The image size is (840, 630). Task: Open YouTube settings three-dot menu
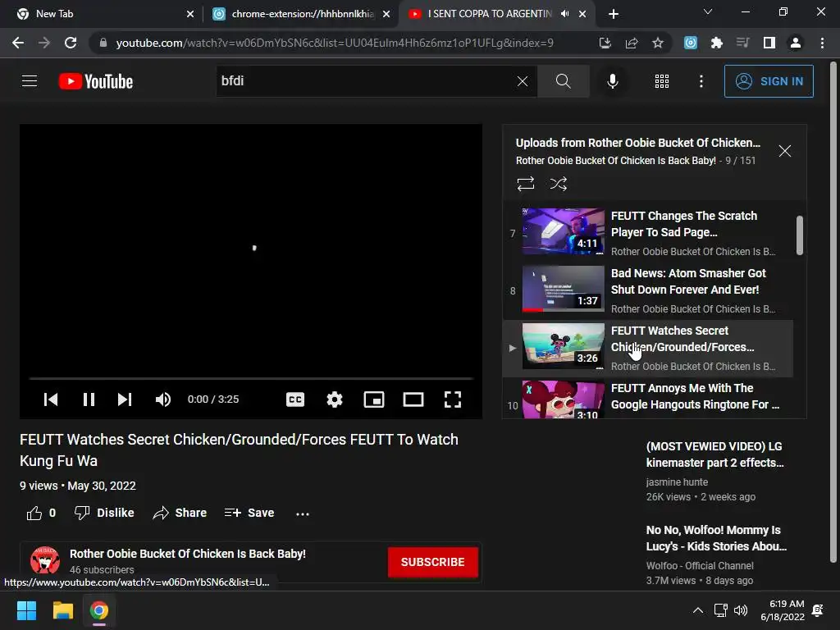(x=701, y=81)
